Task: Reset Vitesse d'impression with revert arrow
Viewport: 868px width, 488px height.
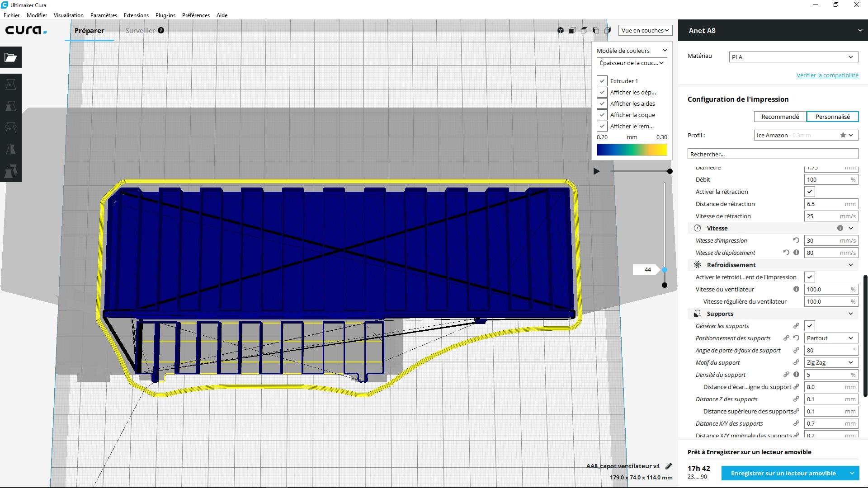Action: (x=796, y=240)
